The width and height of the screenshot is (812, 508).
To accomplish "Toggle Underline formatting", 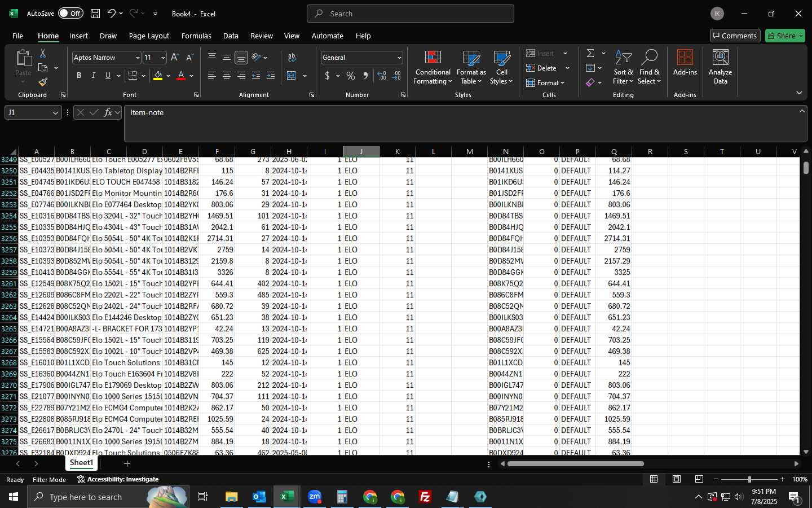I will tap(108, 76).
